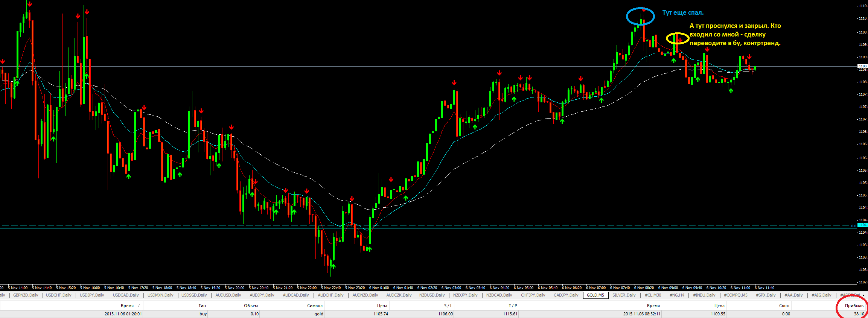Open the USDCHF,Daily chart tab

59,295
